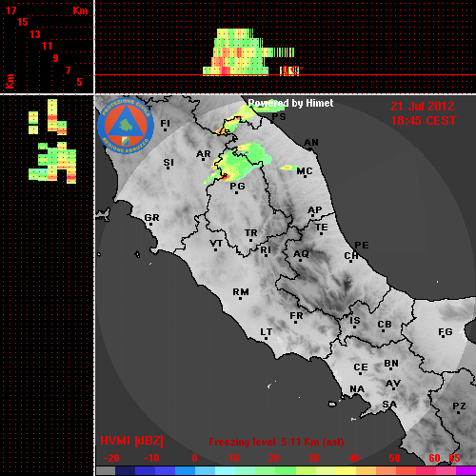
Task: Click the AQ city label on map
Action: click(301, 254)
